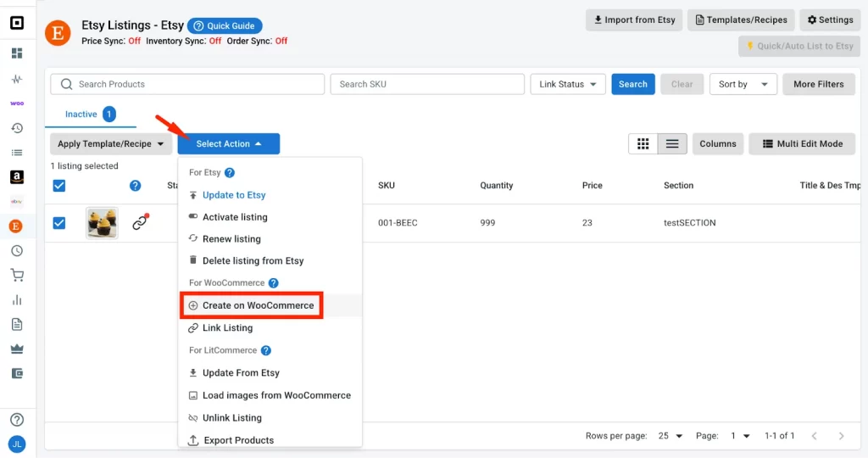Screen dimensions: 868x458
Task: Toggle the select-all header checkbox
Action: [x=59, y=186]
